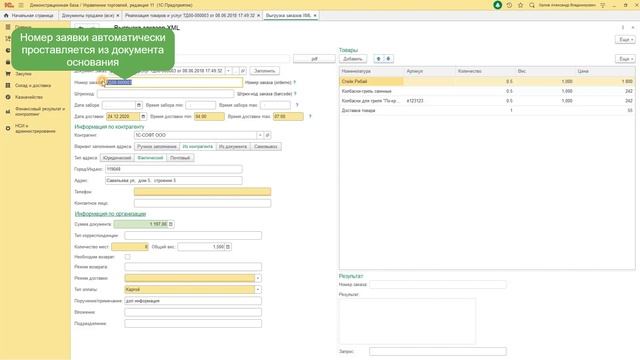Viewport: 640px width, 360px height.
Task: Open the Контрагент record via open icon
Action: (x=267, y=135)
